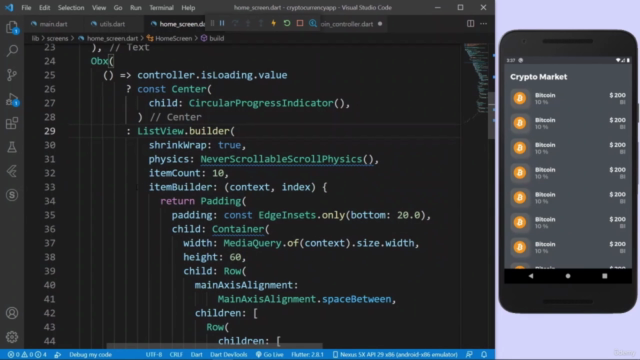Click the feedback icon in status bar

[x=469, y=354]
